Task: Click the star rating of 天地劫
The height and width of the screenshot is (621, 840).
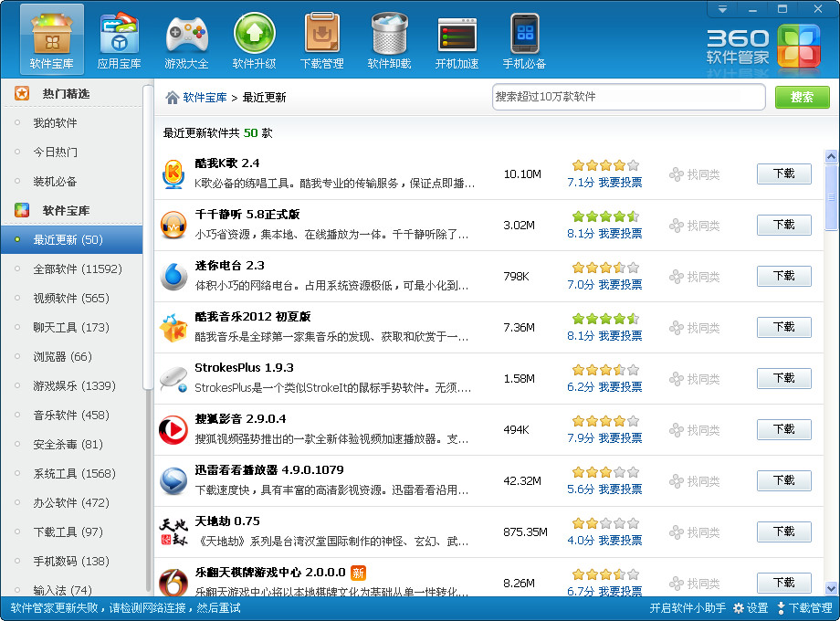Action: pyautogui.click(x=605, y=523)
